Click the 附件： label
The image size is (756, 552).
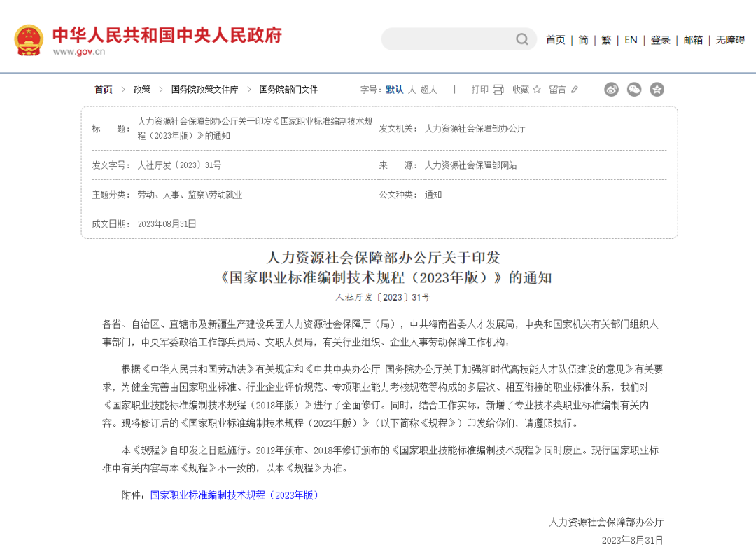pos(134,495)
